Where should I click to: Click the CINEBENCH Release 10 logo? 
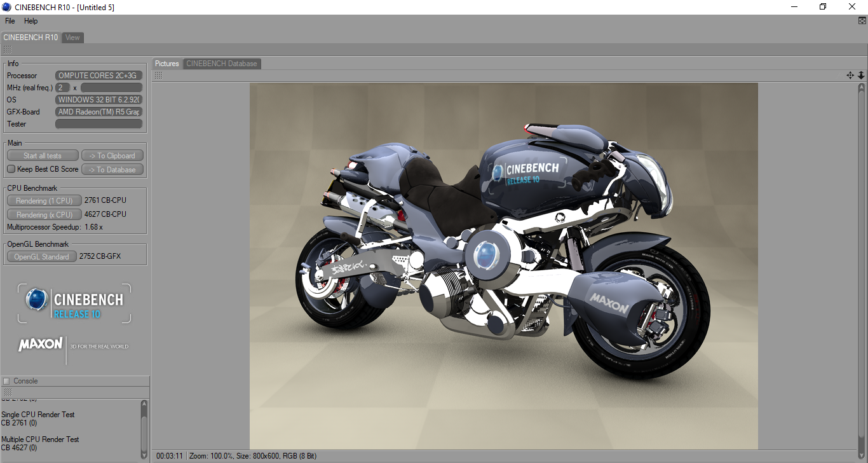pos(74,303)
